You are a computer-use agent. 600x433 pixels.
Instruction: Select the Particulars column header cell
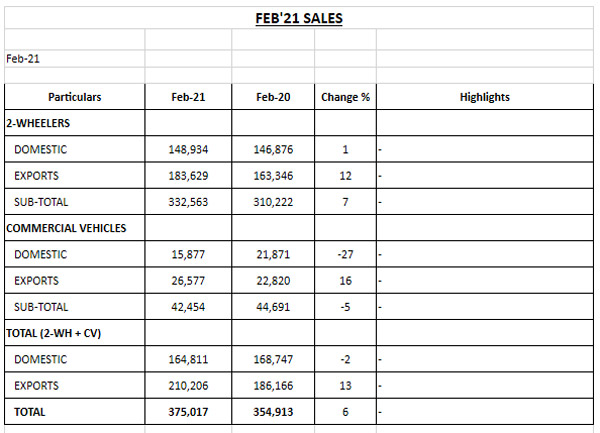tap(74, 97)
